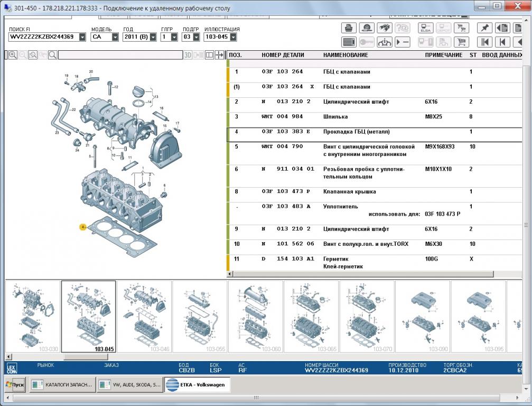Image resolution: width=532 pixels, height=406 pixels.
Task: Zoom in on the illustration
Action: coord(13,55)
